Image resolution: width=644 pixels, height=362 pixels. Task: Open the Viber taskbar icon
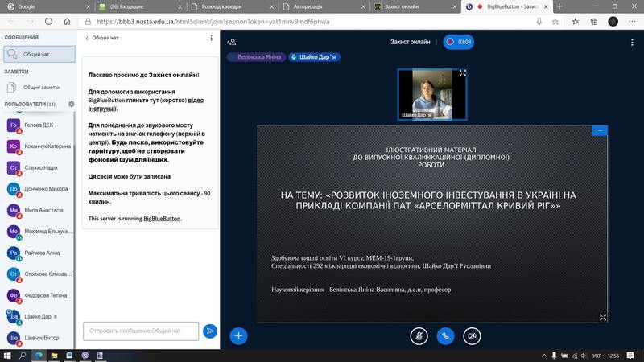(x=85, y=356)
